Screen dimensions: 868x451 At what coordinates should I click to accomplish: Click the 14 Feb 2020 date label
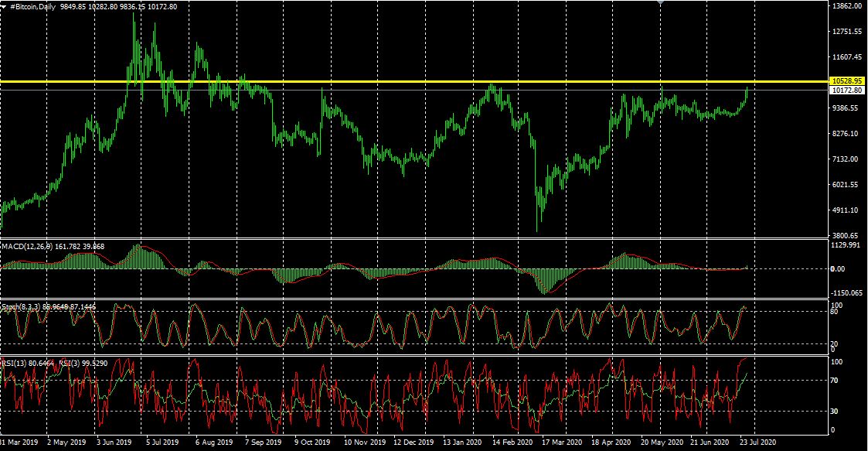(x=512, y=442)
